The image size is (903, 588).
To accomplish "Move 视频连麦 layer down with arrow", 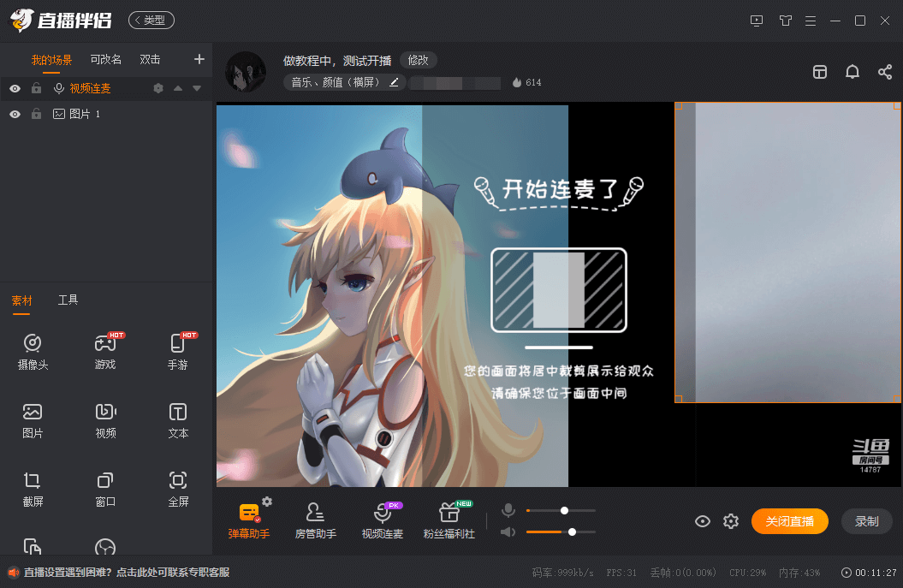I will (x=198, y=88).
